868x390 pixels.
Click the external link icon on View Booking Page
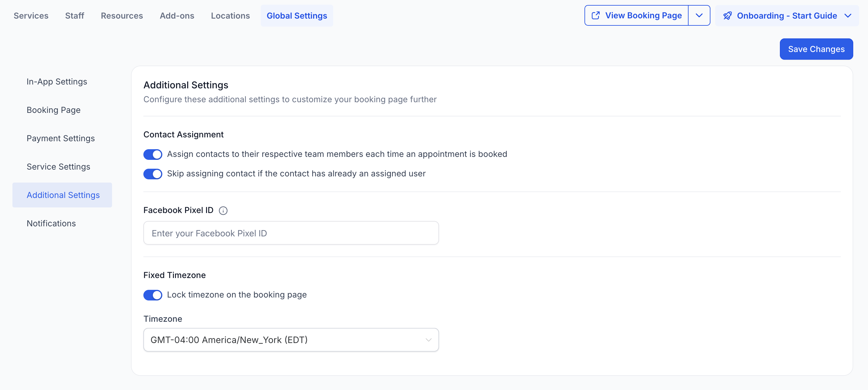pyautogui.click(x=595, y=15)
